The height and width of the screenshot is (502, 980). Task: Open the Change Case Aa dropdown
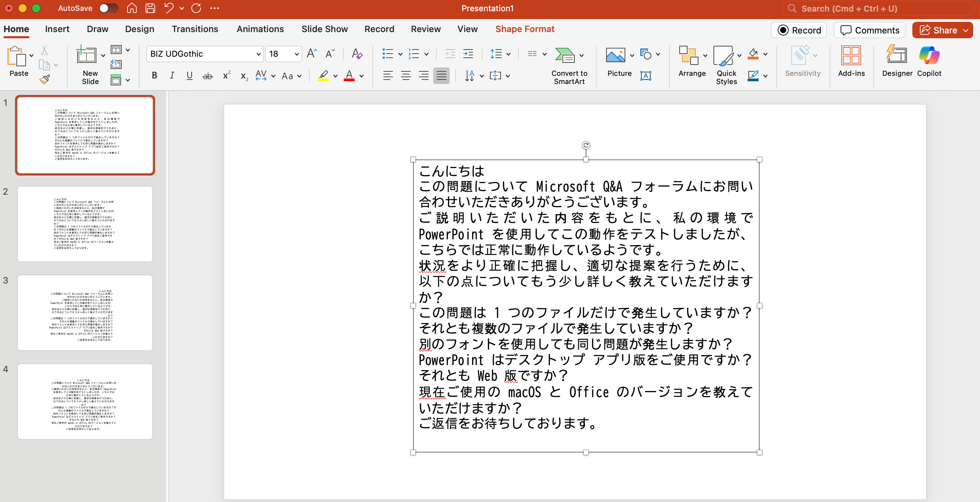(291, 76)
